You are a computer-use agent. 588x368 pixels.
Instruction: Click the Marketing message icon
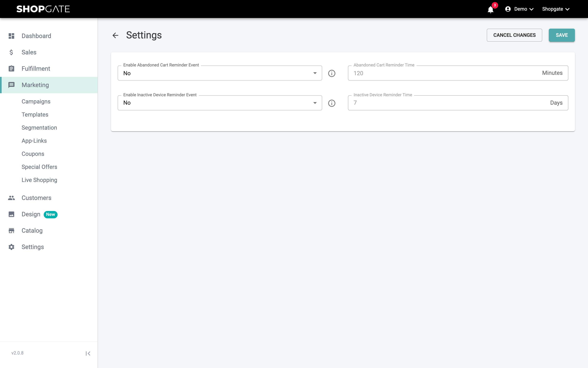click(11, 85)
